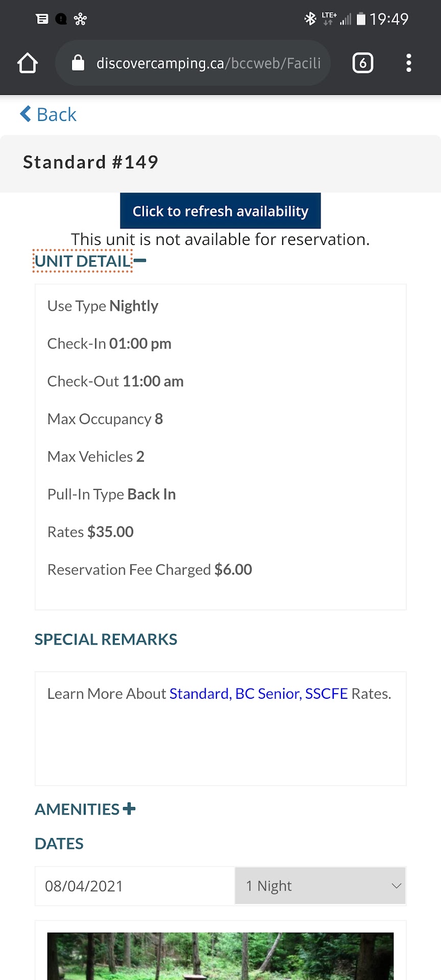This screenshot has width=441, height=980.
Task: Tap the leftmost notification icon in status bar
Action: tap(42, 19)
